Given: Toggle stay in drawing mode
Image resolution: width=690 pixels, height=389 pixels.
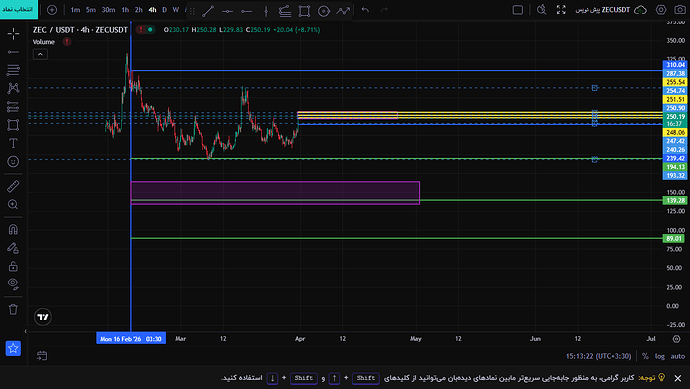Looking at the screenshot, I should (x=13, y=248).
